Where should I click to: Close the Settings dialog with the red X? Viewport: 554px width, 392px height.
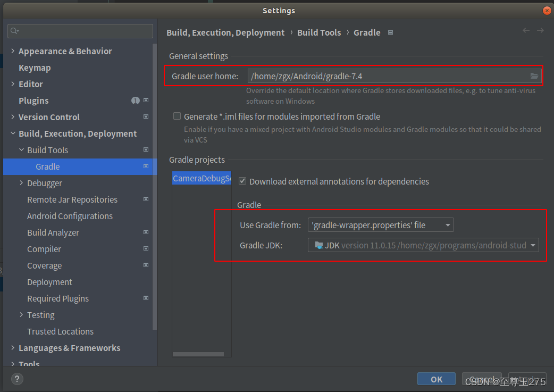pyautogui.click(x=547, y=11)
